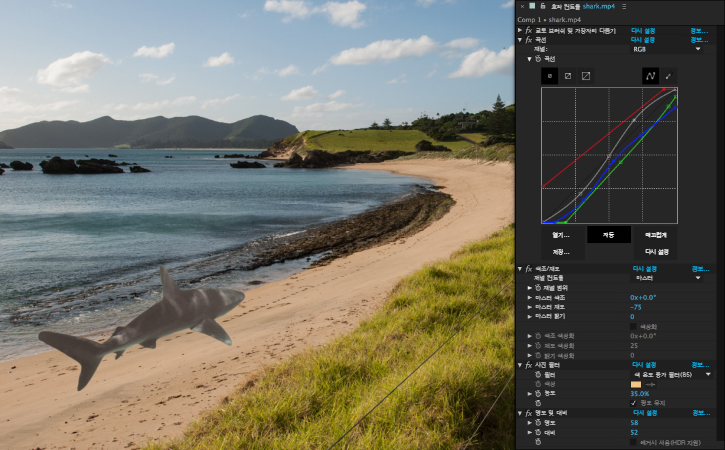
Task: Click the eyedropper next to the color swatch
Action: point(652,384)
